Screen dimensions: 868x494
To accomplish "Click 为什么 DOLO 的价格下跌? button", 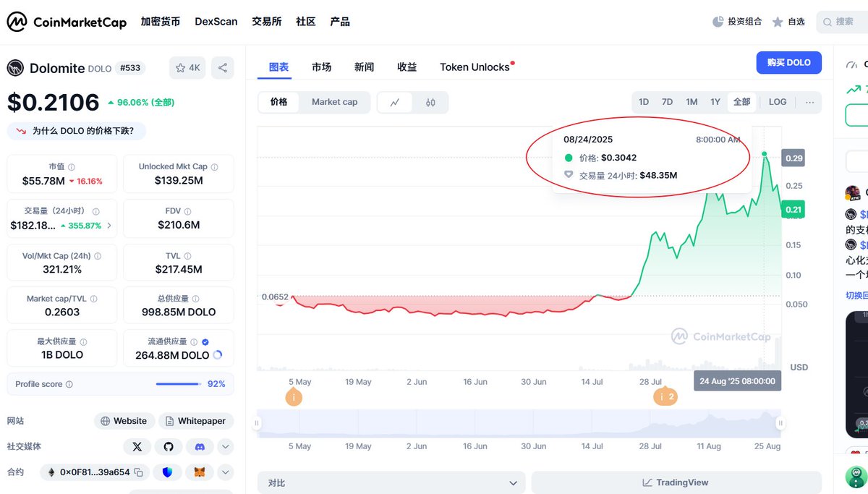I will pos(77,131).
